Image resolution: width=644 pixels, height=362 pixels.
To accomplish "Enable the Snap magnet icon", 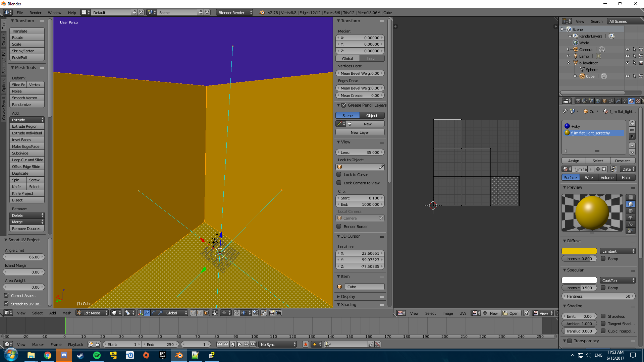I will [237, 313].
